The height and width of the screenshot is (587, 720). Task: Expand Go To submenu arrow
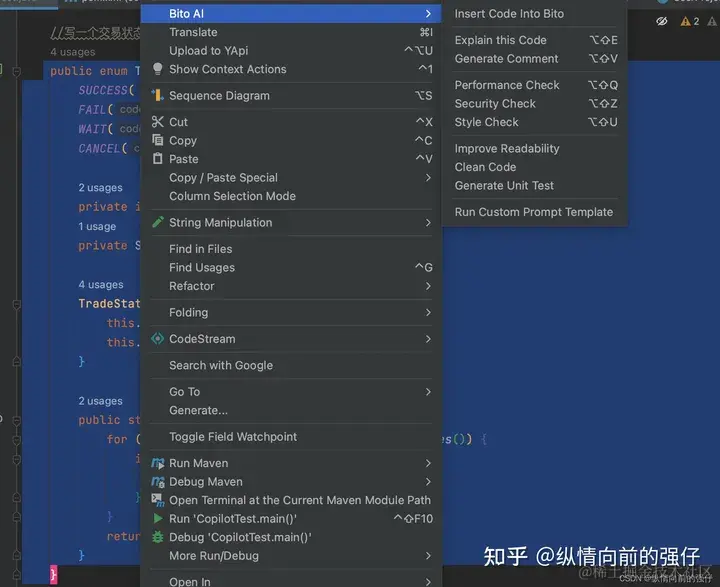428,392
